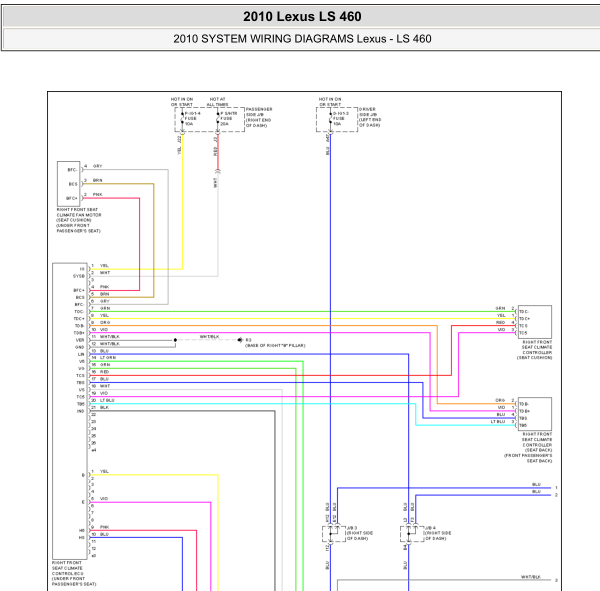Click the "BRN" wire label at fan motor pin 3
The height and width of the screenshot is (591, 600).
pos(98,180)
